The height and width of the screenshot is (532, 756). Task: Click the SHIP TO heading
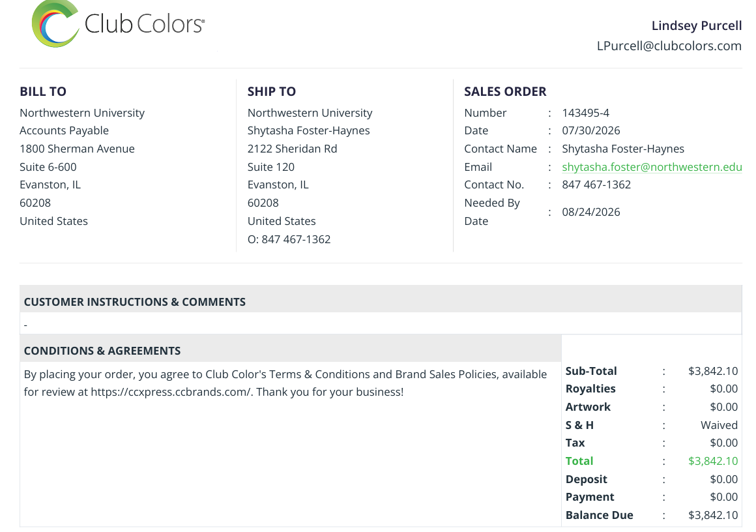click(272, 92)
